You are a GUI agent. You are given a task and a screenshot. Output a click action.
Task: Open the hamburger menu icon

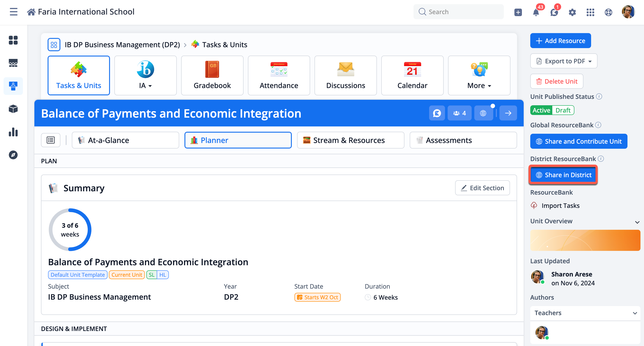(x=13, y=11)
